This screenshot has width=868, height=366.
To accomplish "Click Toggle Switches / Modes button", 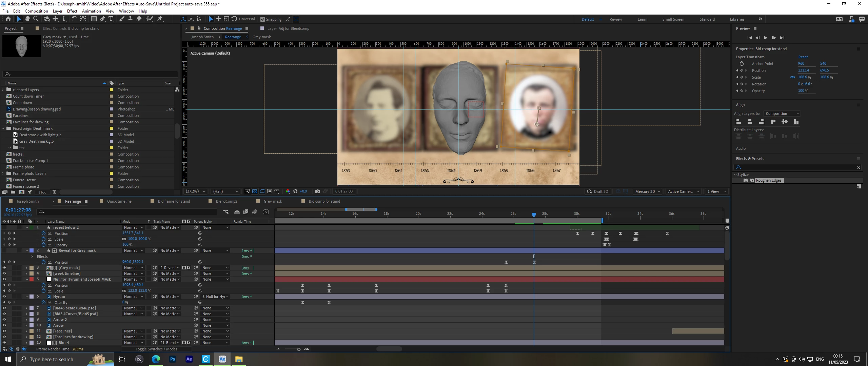I will coord(156,349).
